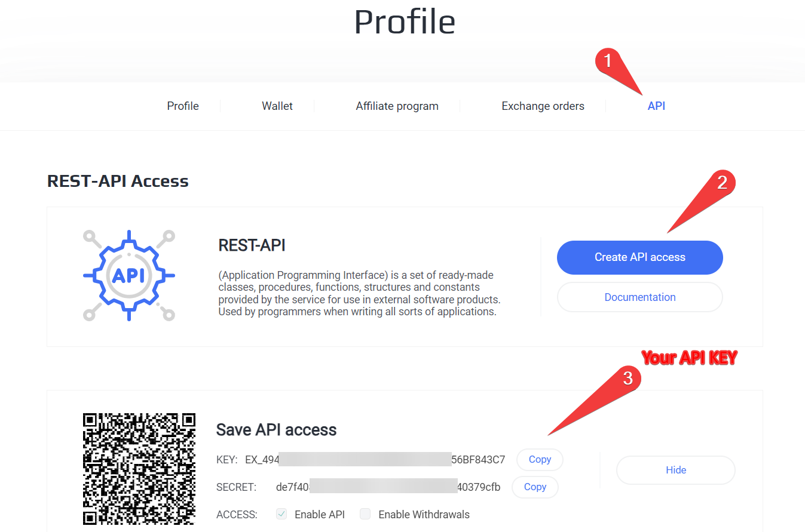View the Exchange orders tab

(543, 106)
